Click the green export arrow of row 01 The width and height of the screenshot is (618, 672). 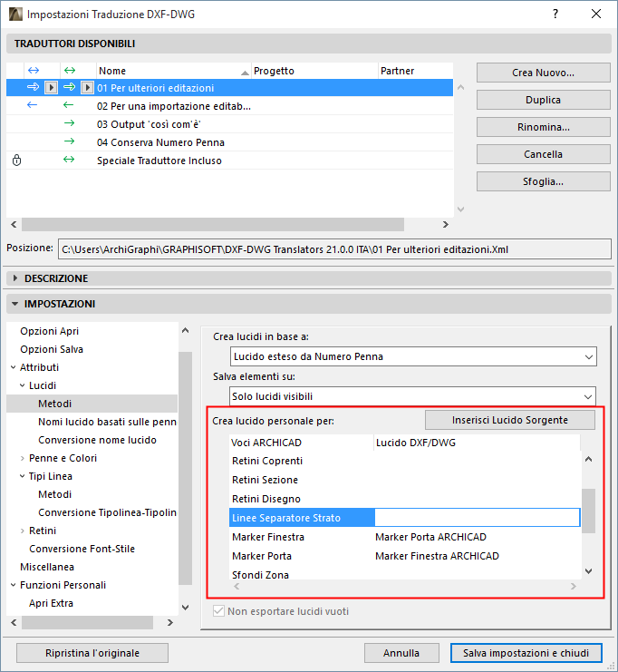click(x=70, y=87)
